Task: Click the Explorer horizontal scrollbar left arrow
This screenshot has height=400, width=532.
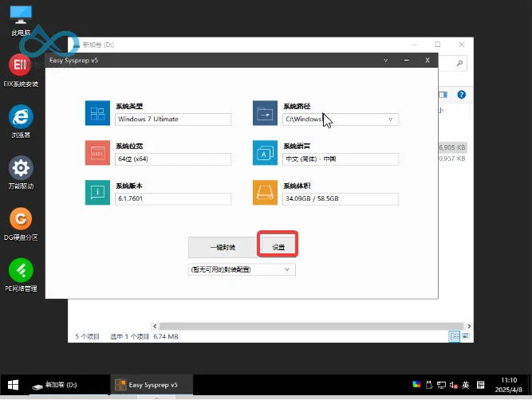Action: [155, 326]
